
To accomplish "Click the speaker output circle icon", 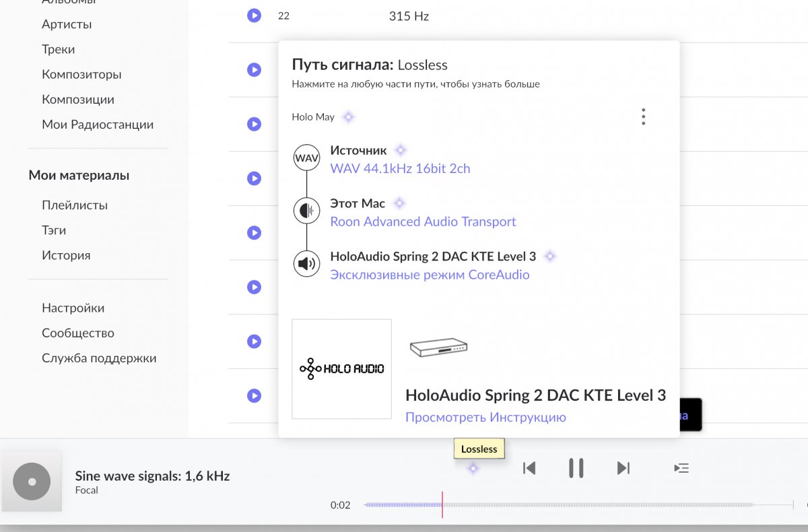I will point(306,263).
